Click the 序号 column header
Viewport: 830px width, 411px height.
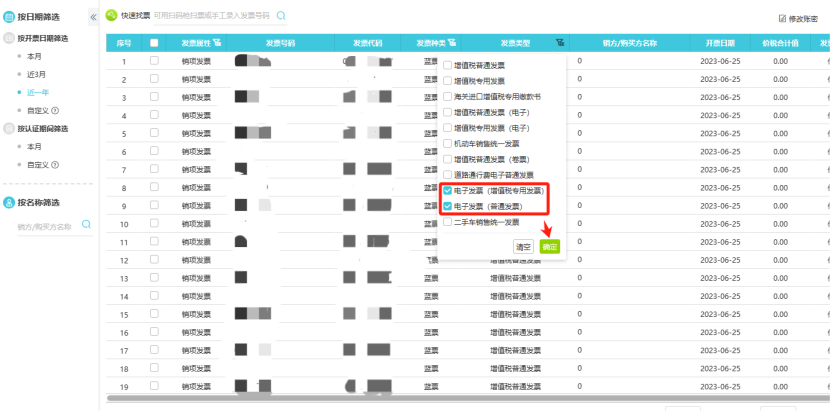tap(124, 43)
